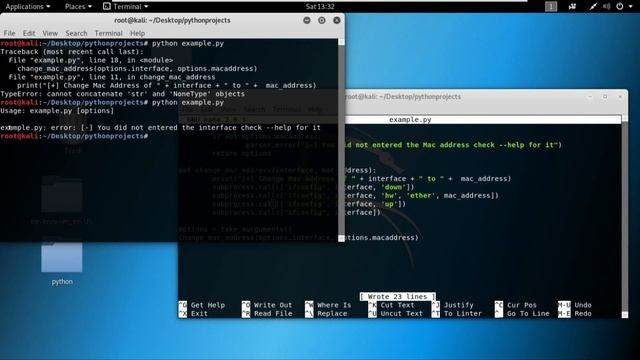The image size is (640, 360).
Task: Click the 'Wrote 23 lines' status message
Action: 398,297
